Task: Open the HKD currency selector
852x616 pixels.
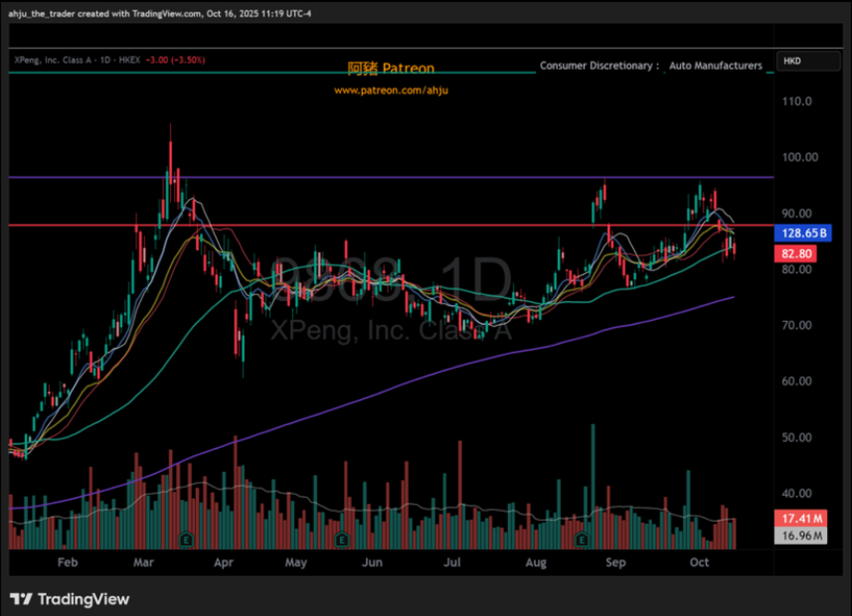Action: (x=808, y=61)
